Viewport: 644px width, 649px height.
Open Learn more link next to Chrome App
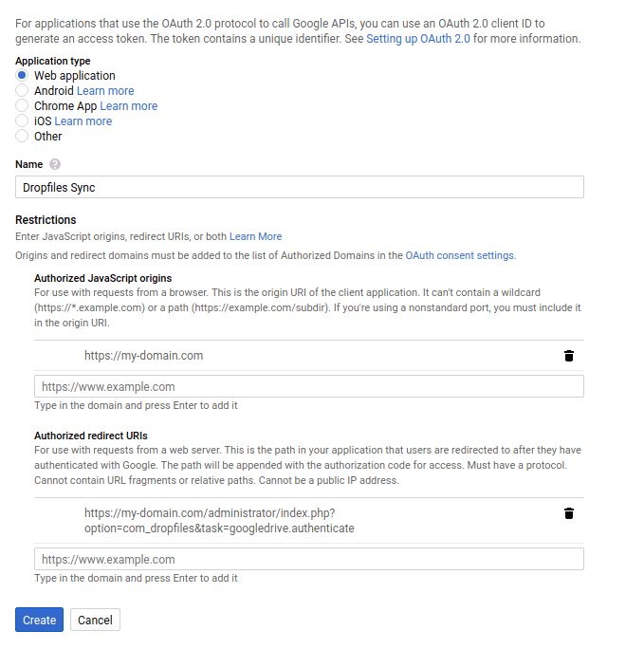(129, 106)
